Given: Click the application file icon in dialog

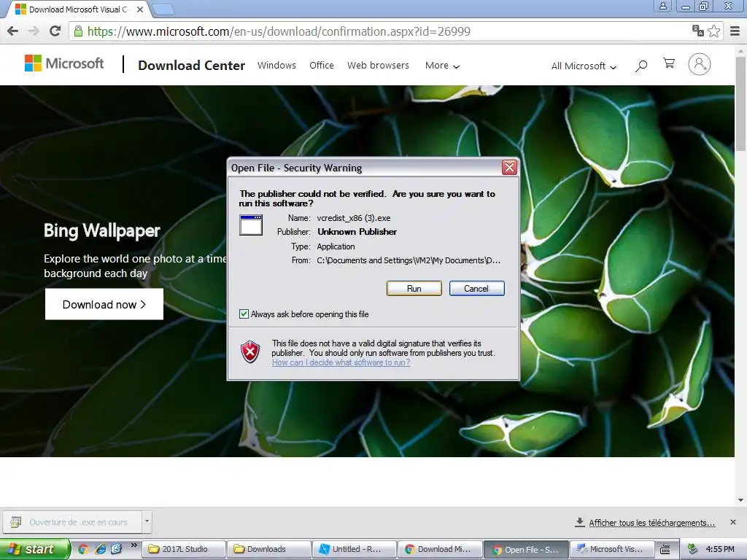Looking at the screenshot, I should pos(251,225).
